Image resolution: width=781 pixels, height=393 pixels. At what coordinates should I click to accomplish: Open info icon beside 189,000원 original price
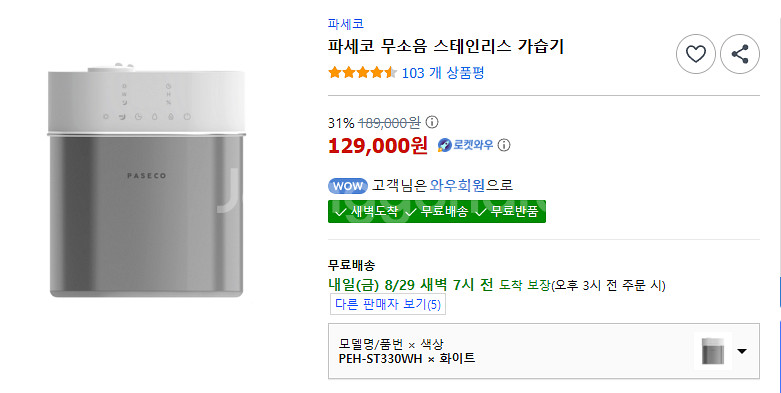pyautogui.click(x=432, y=122)
